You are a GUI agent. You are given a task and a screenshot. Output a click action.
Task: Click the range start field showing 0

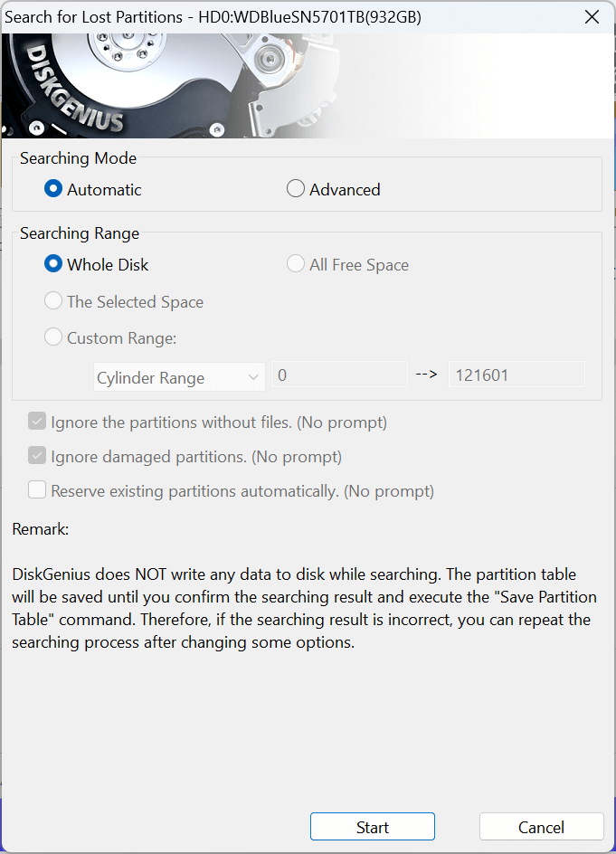click(x=339, y=375)
